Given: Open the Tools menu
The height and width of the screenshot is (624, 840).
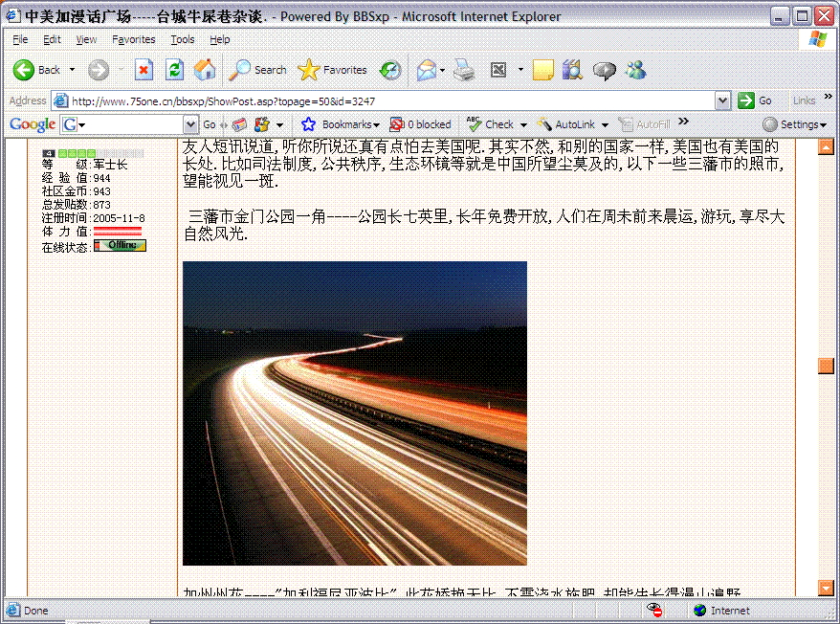Looking at the screenshot, I should coord(182,39).
